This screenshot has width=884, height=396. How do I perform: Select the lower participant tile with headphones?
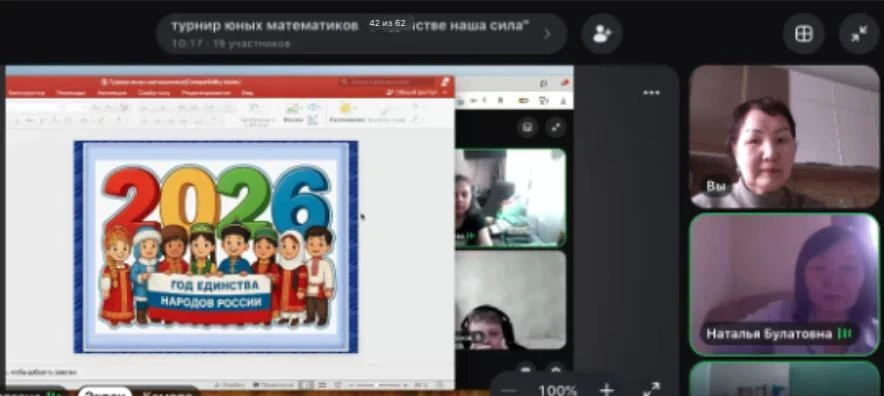511,300
